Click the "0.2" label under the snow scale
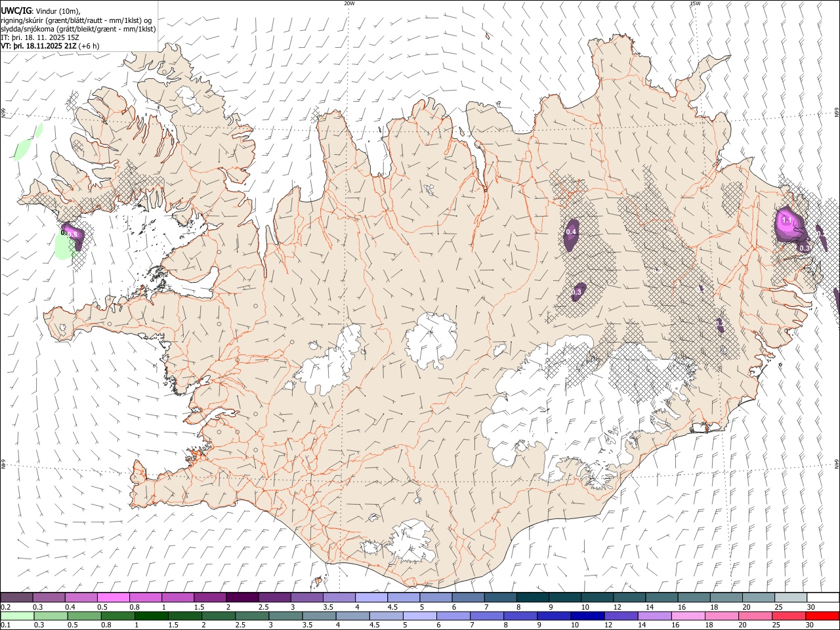 (x=5, y=607)
